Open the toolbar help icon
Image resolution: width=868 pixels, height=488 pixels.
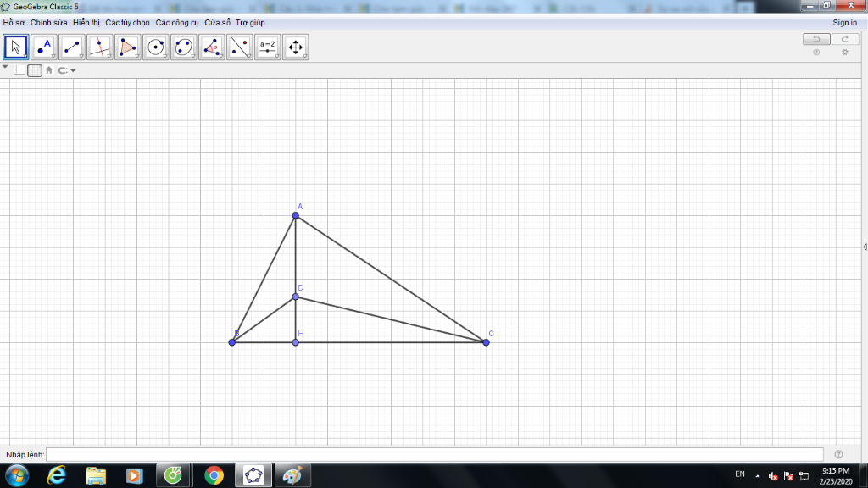pyautogui.click(x=816, y=53)
